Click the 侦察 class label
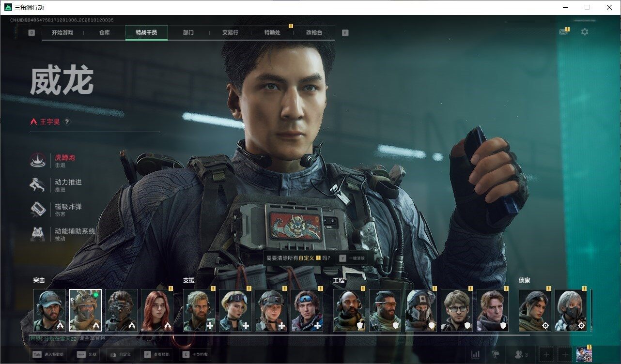 (525, 280)
